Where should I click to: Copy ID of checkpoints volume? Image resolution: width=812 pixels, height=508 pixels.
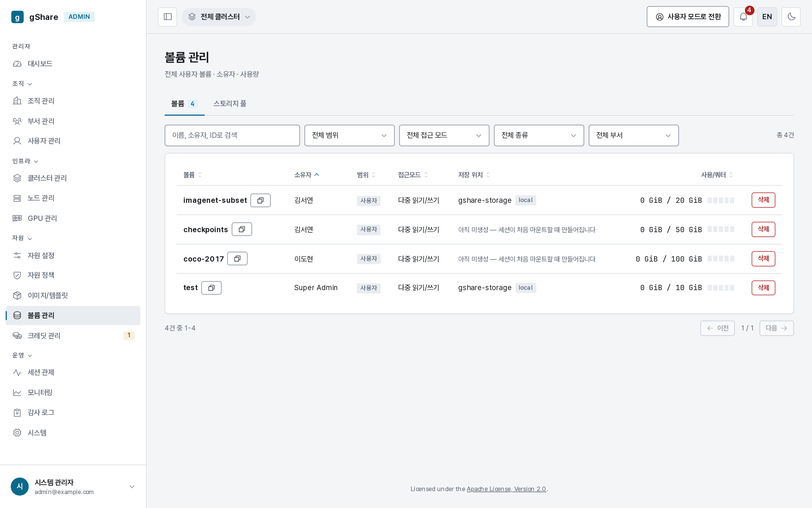click(x=242, y=229)
